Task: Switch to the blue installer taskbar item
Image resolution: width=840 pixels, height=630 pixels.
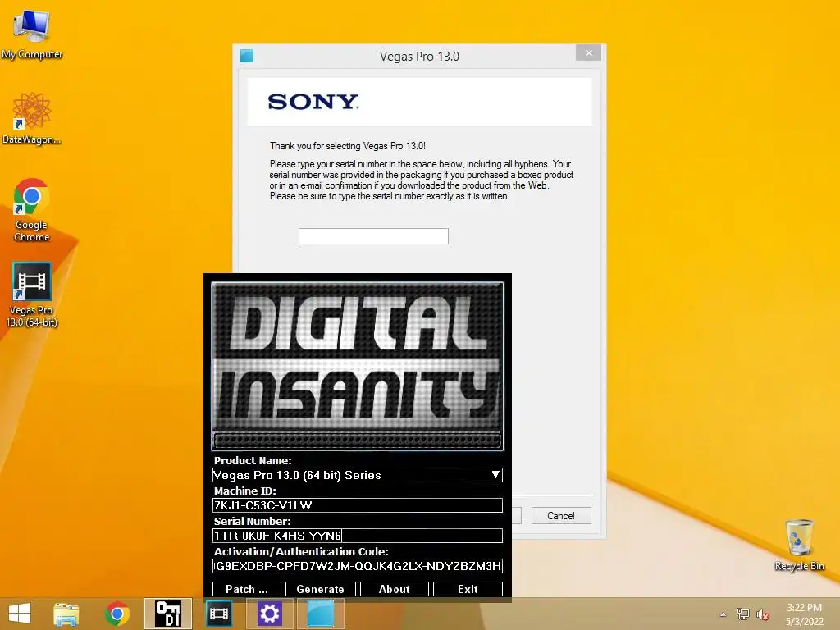Action: tap(321, 614)
